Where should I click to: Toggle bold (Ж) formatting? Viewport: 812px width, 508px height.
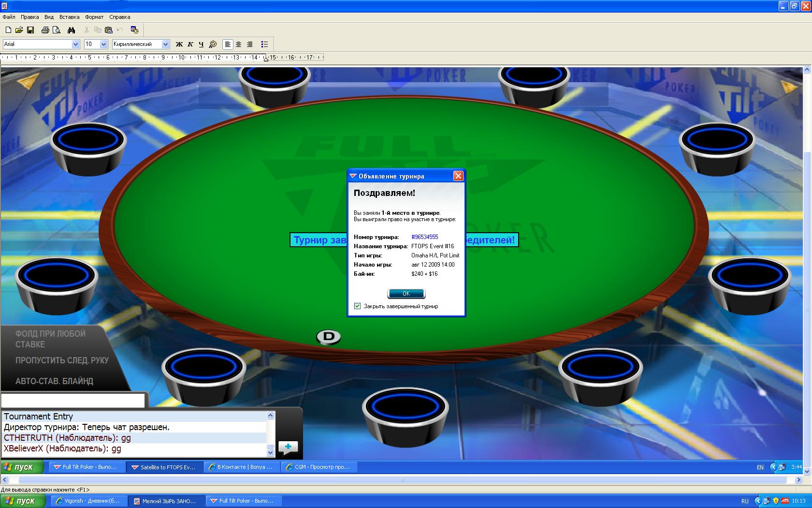pos(179,44)
